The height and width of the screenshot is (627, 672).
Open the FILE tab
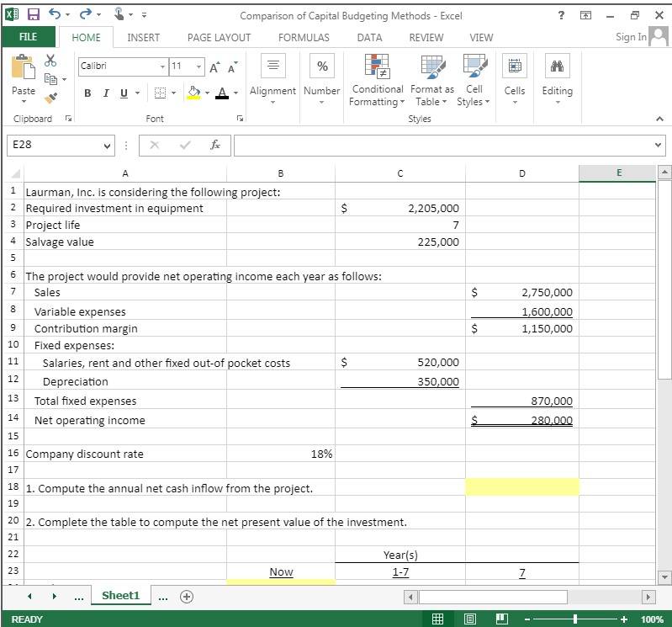pyautogui.click(x=29, y=37)
